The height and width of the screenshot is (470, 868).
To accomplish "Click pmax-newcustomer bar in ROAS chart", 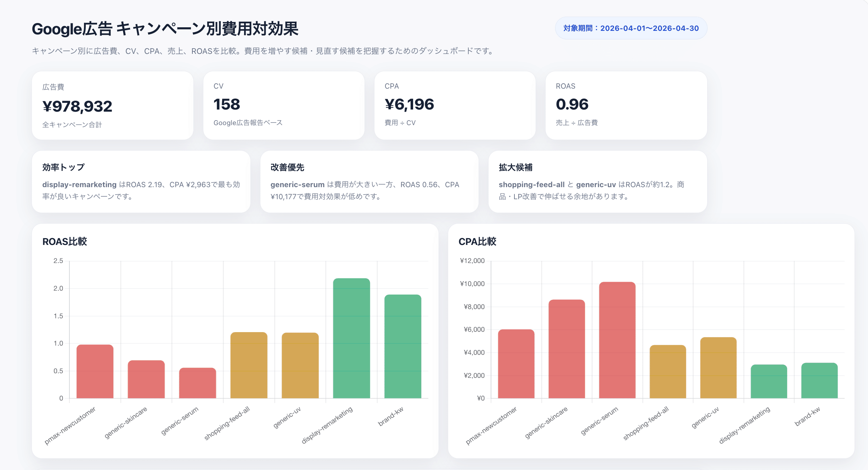I will [95, 371].
